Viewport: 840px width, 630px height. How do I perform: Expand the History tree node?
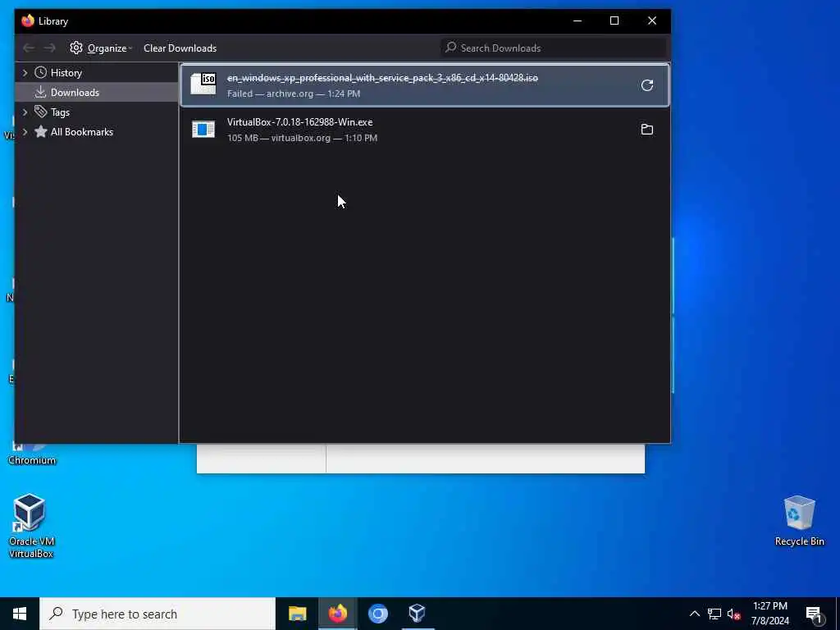pyautogui.click(x=25, y=72)
